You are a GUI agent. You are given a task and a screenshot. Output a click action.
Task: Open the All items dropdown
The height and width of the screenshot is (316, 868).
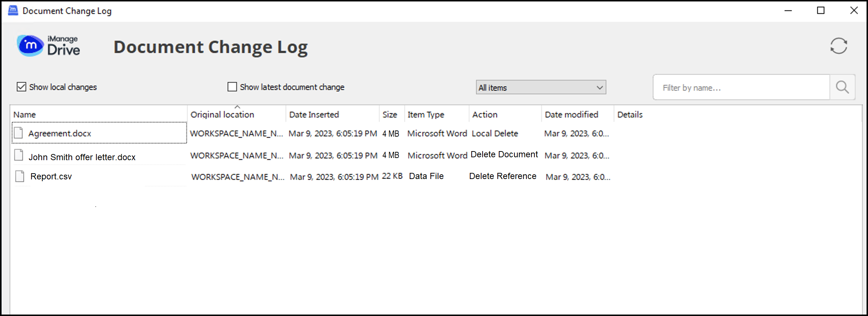click(541, 87)
